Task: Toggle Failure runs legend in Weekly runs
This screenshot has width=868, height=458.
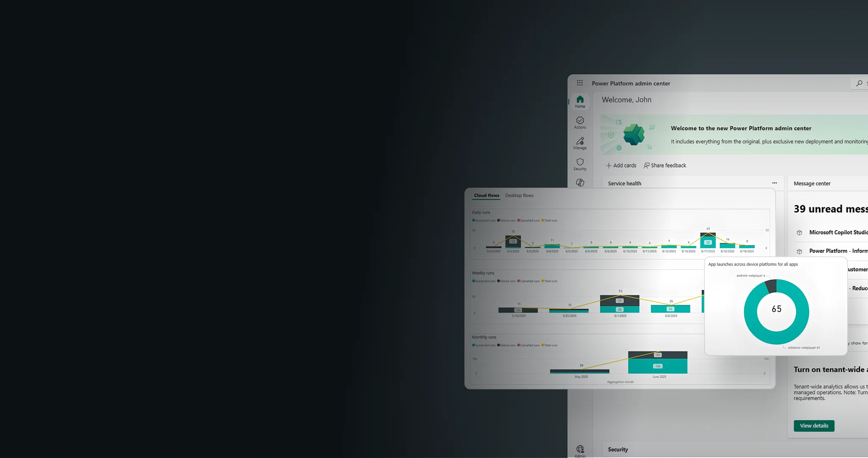Action: point(506,281)
